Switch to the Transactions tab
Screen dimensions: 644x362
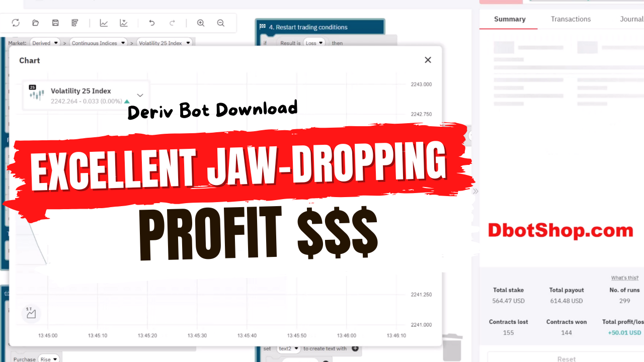(x=571, y=19)
